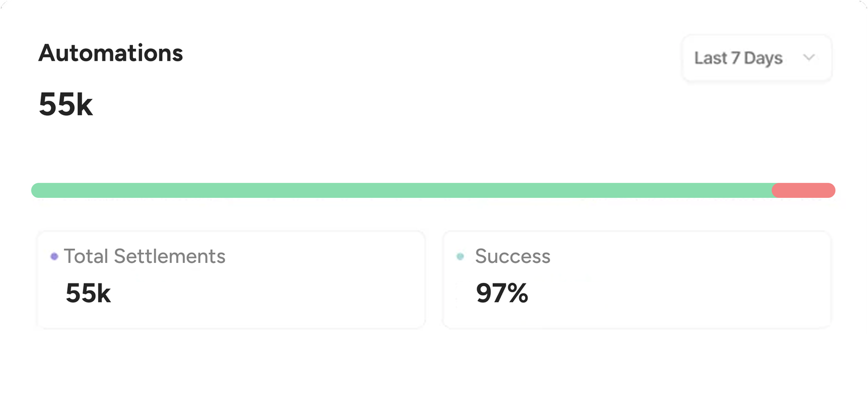Click the red segment of the progress bar
Image resolution: width=868 pixels, height=393 pixels.
pos(804,190)
